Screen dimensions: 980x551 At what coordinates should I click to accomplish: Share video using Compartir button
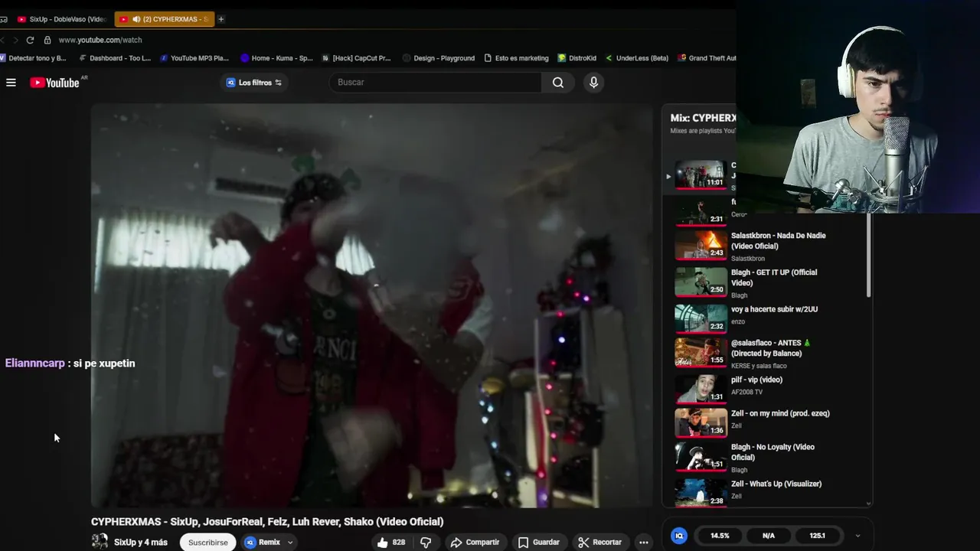(475, 543)
